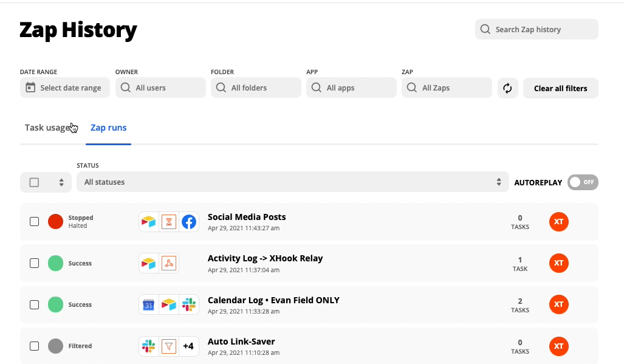Viewport: 624px width, 364px height.
Task: Click XT owner avatar in Calendar Log row
Action: (x=559, y=304)
